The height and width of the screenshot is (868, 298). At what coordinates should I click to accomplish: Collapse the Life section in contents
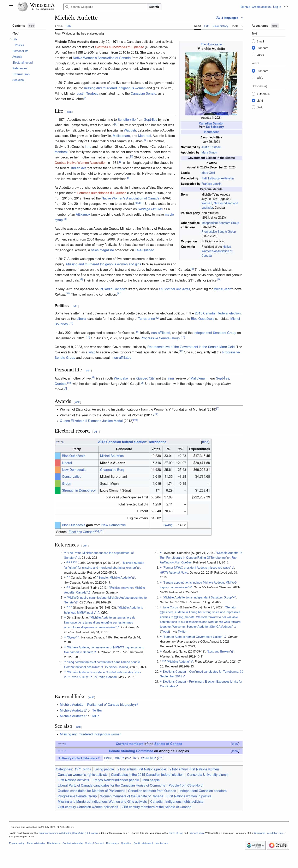10,39
